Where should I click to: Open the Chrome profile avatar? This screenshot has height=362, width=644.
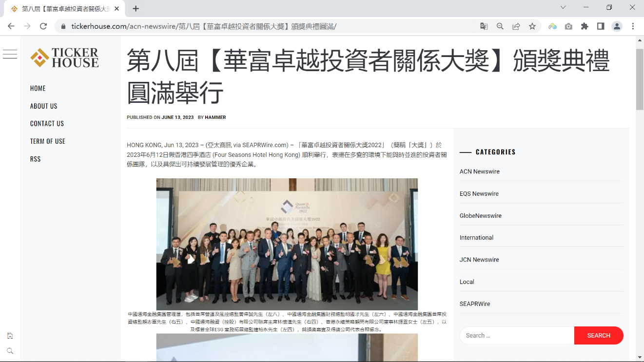617,26
